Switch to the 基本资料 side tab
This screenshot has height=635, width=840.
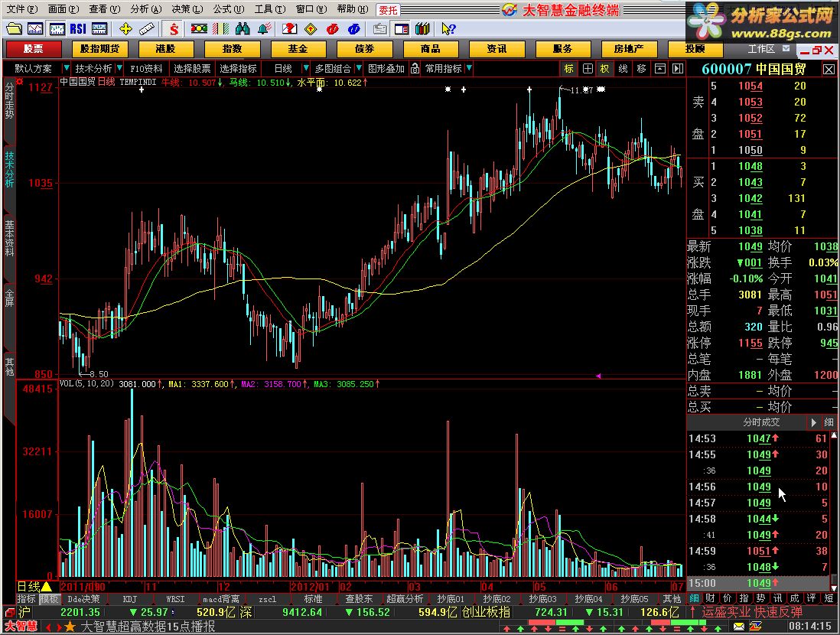pyautogui.click(x=9, y=239)
